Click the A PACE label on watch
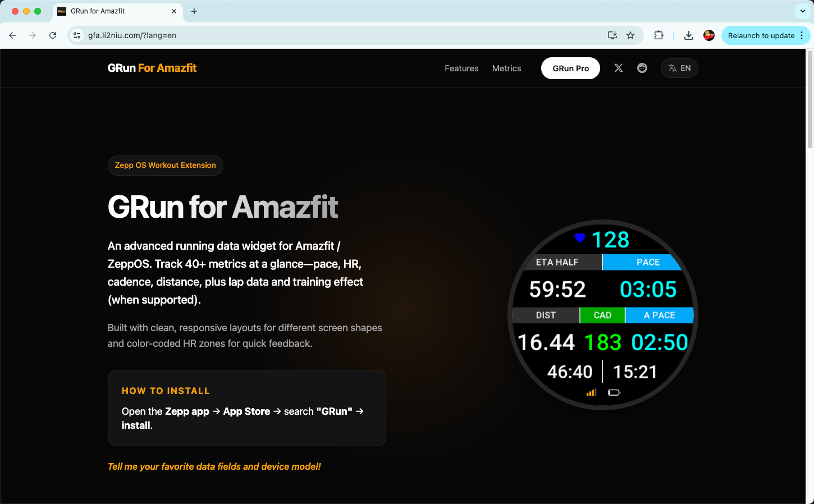 pyautogui.click(x=660, y=315)
